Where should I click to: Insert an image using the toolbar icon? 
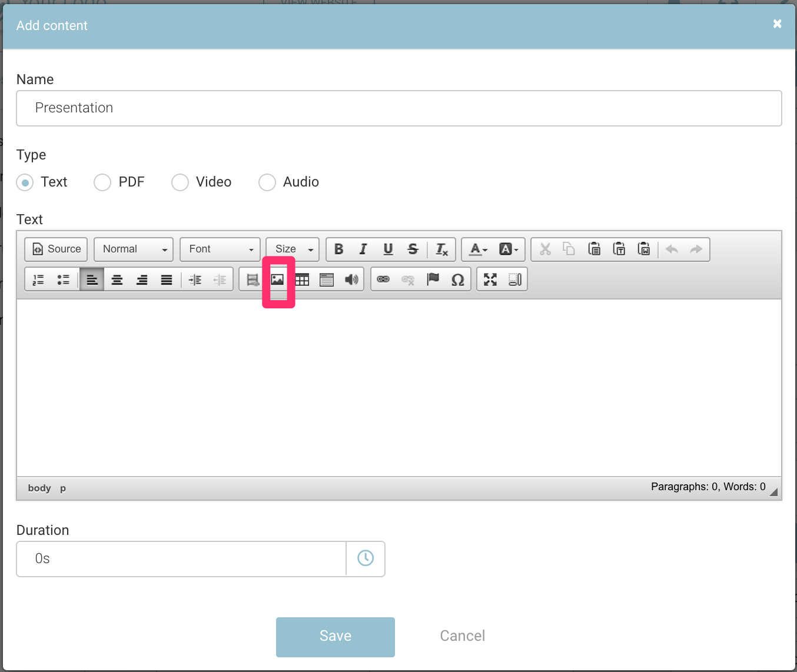(277, 280)
